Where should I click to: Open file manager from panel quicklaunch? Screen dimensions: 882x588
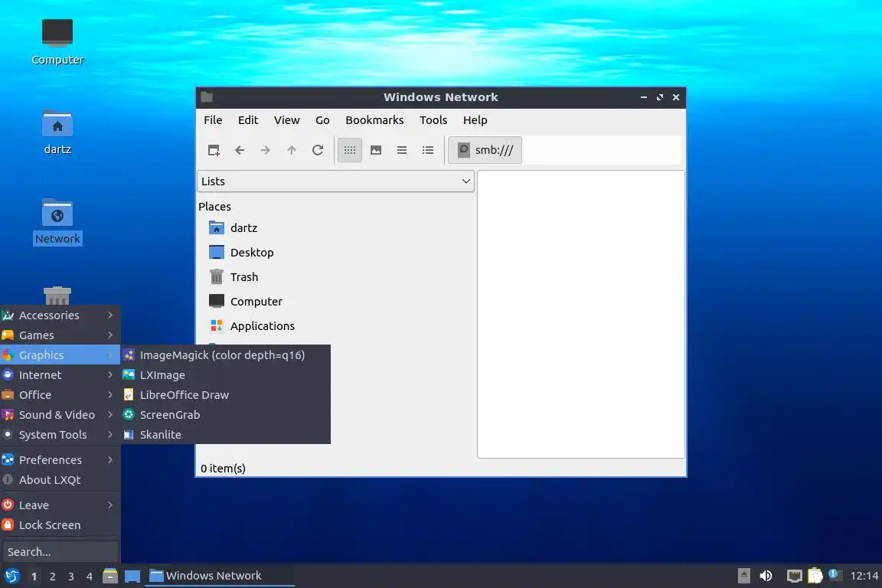click(x=110, y=576)
